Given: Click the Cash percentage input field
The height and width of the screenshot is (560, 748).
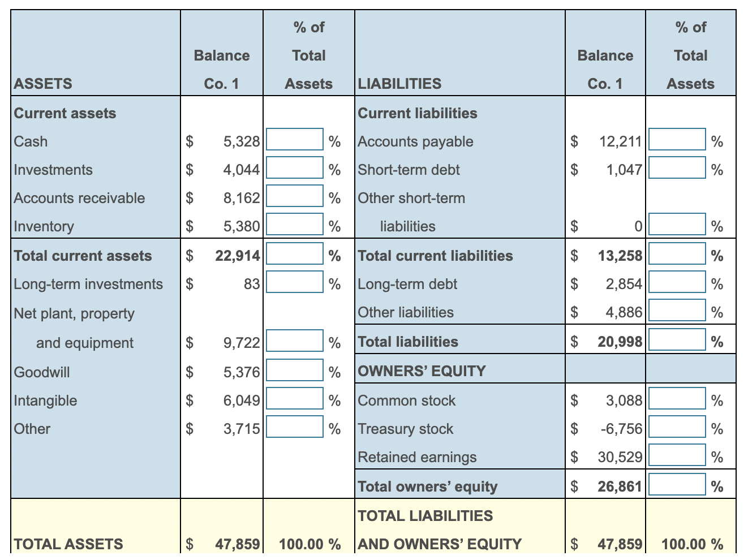Looking at the screenshot, I should [x=294, y=139].
